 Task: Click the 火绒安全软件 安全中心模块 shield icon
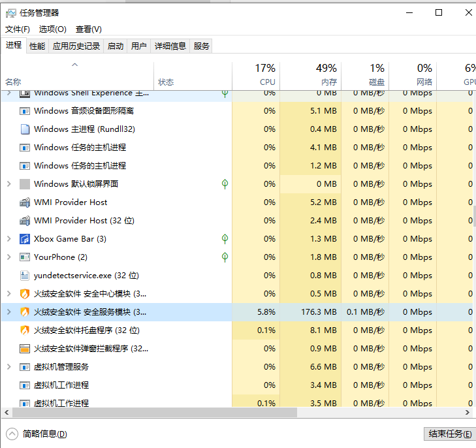click(25, 294)
